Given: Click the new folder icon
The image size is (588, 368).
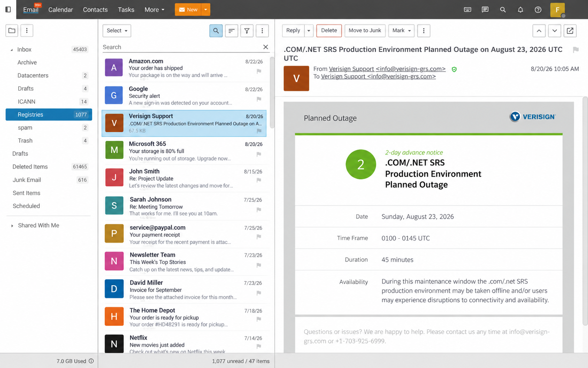Looking at the screenshot, I should pos(12,30).
